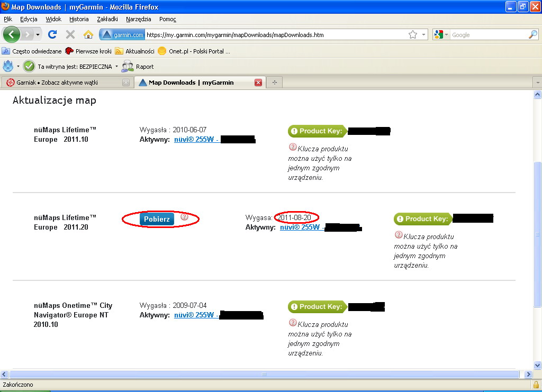Screen dimensions: 542x392
Task: Click the padlock icon in the status bar
Action: point(536,385)
